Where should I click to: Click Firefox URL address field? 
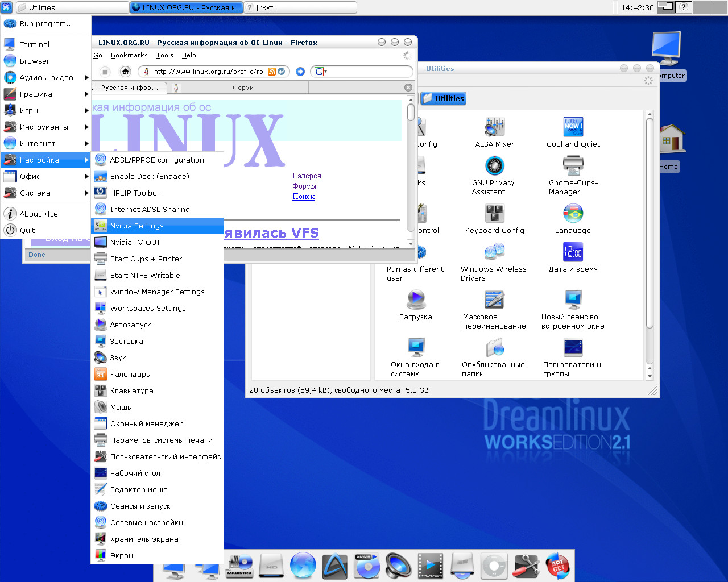(208, 72)
